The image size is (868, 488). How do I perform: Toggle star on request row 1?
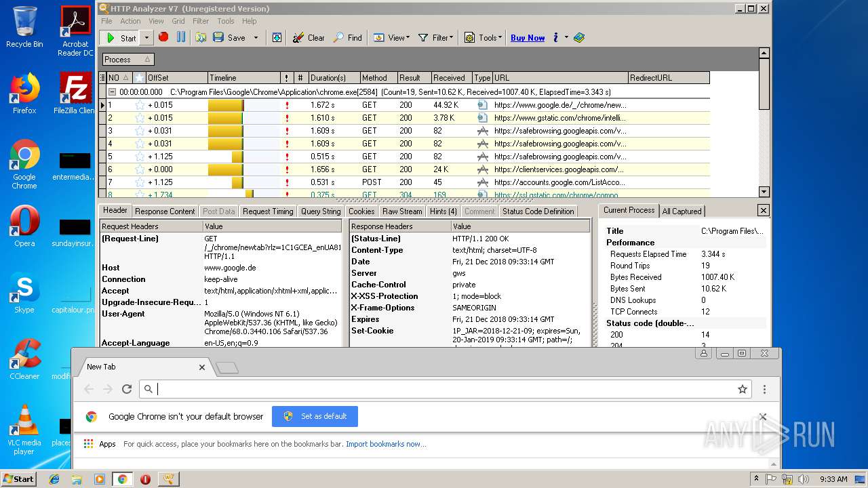coord(140,105)
